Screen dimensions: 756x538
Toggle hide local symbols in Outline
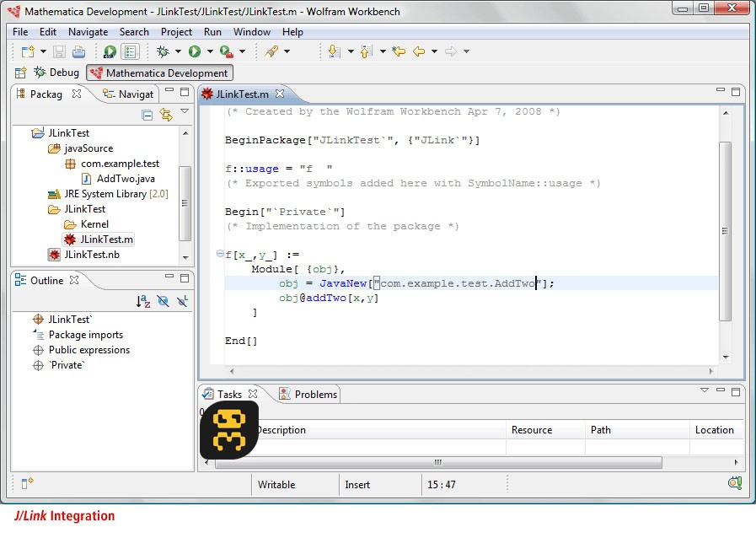click(x=182, y=301)
